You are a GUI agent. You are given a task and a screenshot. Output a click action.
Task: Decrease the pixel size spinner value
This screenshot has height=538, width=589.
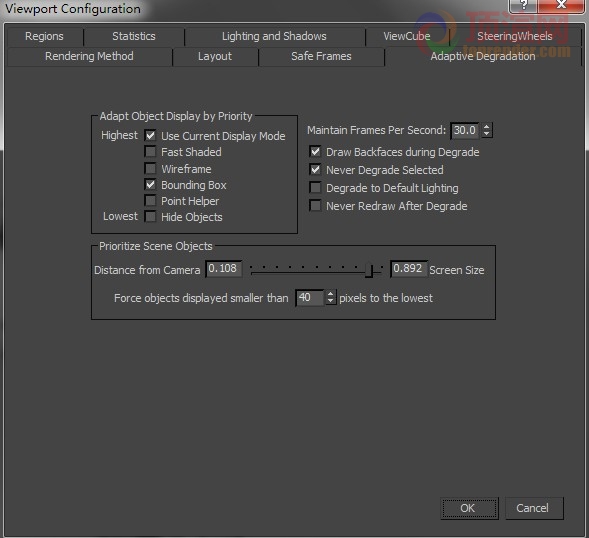(x=330, y=301)
